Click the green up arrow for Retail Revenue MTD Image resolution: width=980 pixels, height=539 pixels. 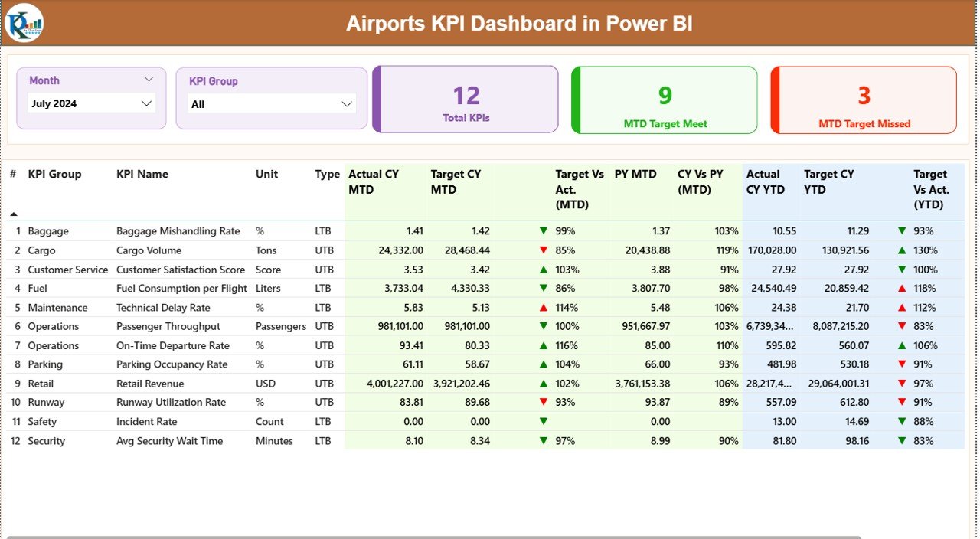[542, 383]
